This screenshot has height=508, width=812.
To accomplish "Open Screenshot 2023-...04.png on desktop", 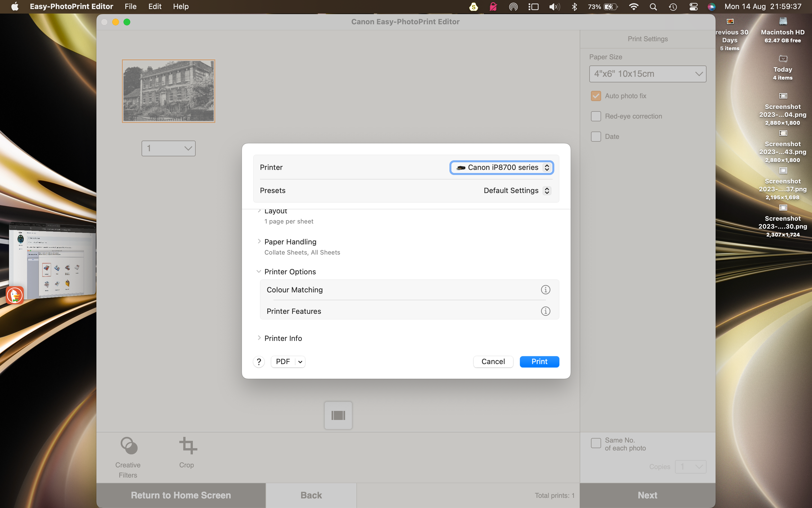I will tap(783, 109).
